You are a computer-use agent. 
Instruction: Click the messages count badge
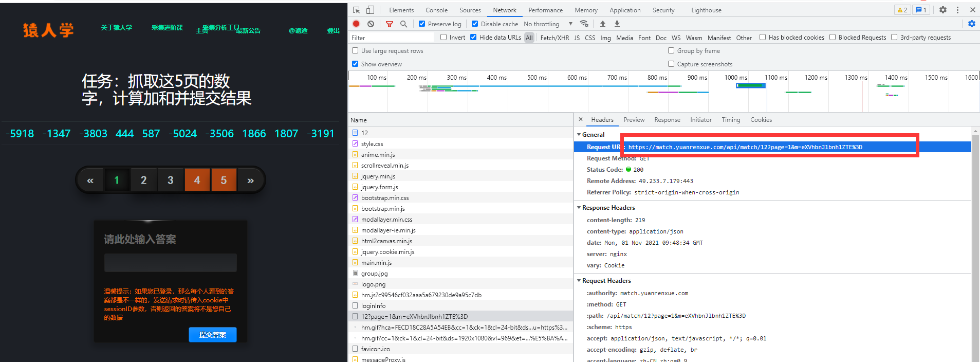pos(921,10)
